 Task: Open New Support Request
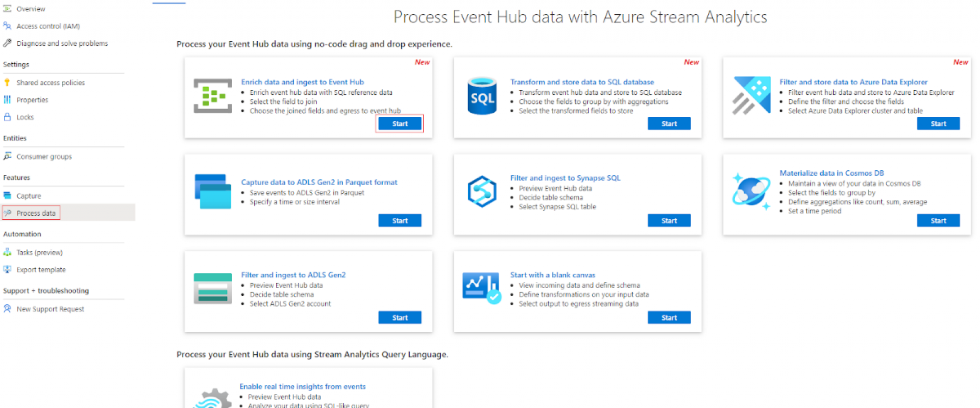tap(50, 309)
